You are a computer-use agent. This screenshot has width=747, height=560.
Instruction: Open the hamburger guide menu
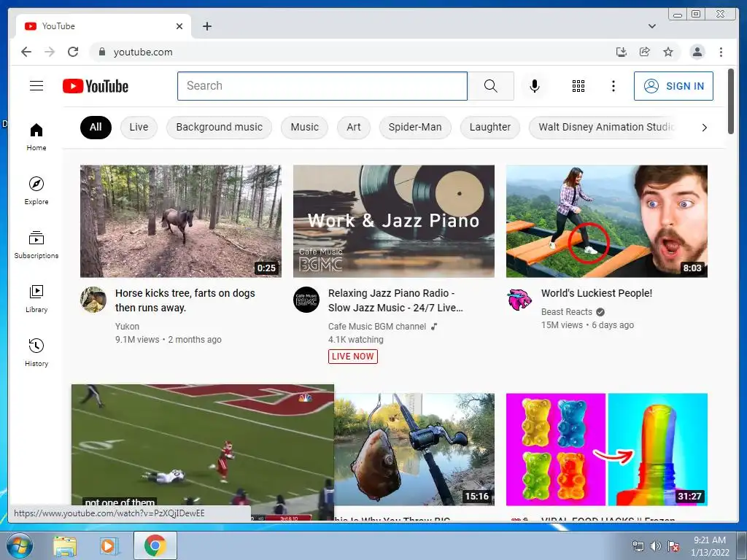click(36, 86)
